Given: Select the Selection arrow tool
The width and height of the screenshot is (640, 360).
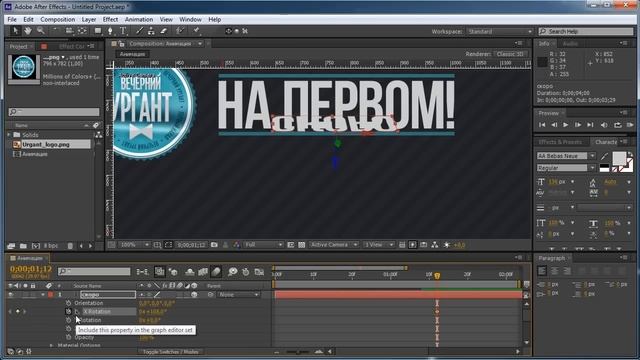Looking at the screenshot, I should (x=16, y=31).
